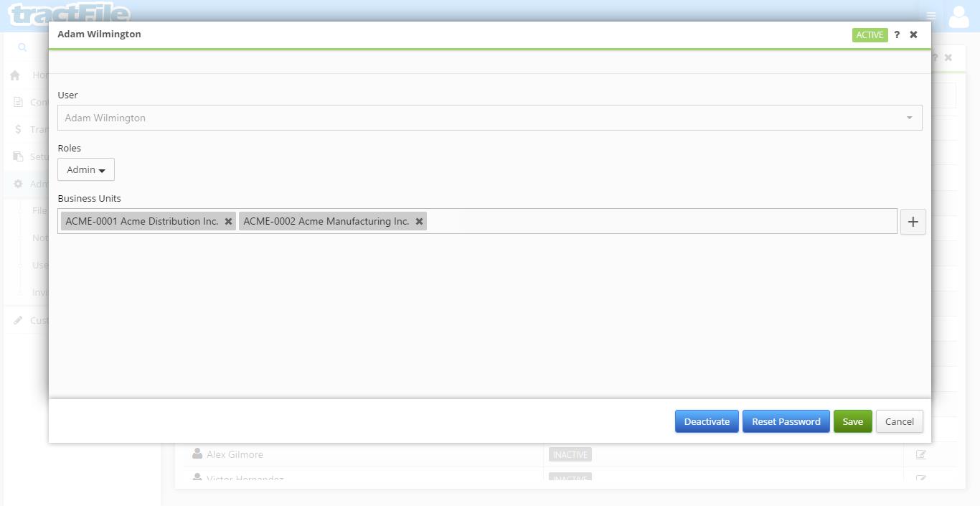Remove ACME-0002 Acme Manufacturing Inc. tag
Screen dimensions: 980x506
[x=419, y=221]
